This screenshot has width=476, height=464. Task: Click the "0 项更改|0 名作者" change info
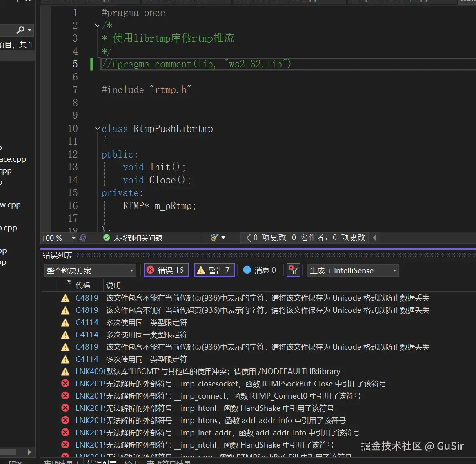click(x=306, y=237)
